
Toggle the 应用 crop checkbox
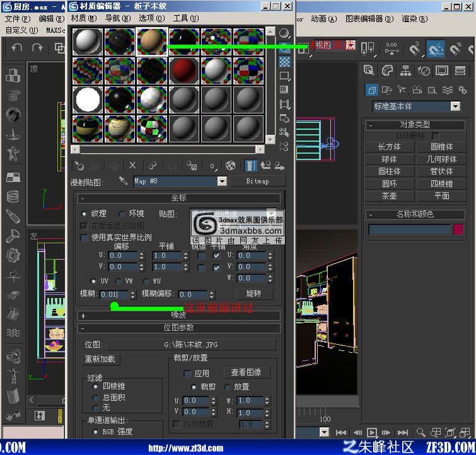click(x=187, y=373)
